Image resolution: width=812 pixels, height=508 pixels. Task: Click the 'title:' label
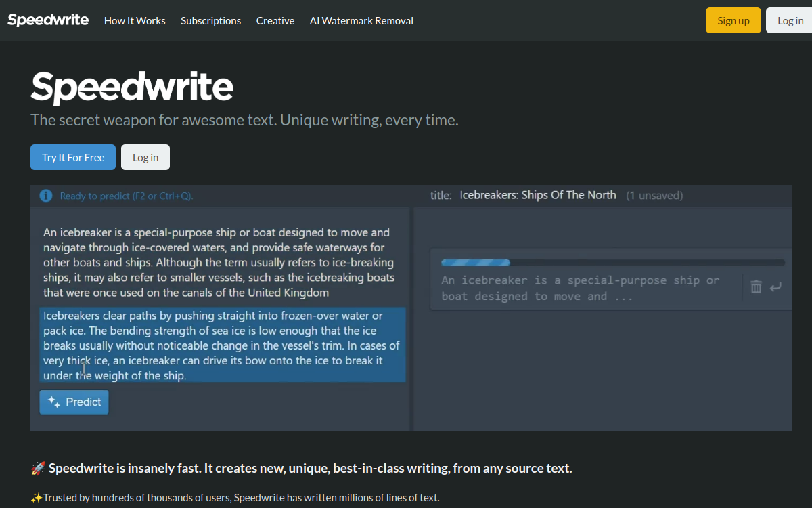pos(441,196)
